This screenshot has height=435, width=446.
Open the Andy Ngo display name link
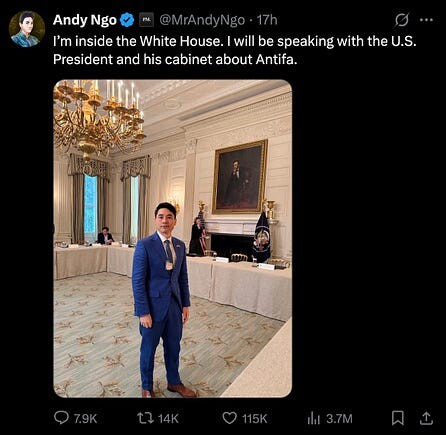coord(84,20)
